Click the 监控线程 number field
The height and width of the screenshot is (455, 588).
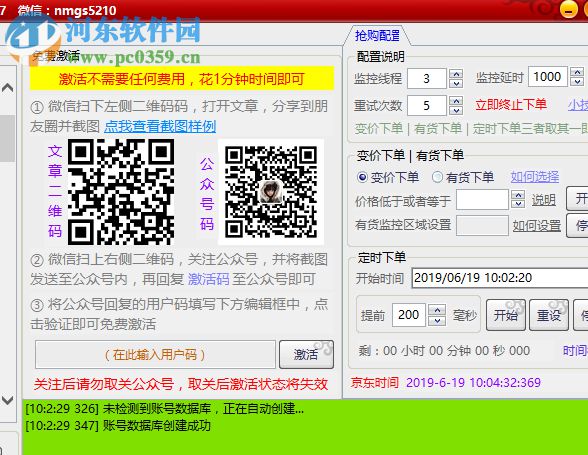[427, 78]
